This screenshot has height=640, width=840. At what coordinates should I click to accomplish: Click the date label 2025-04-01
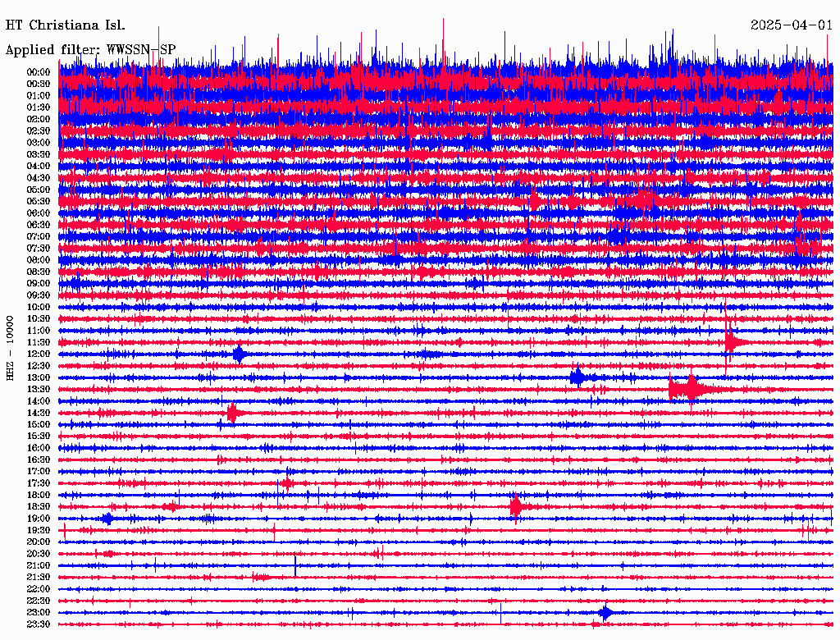[792, 25]
